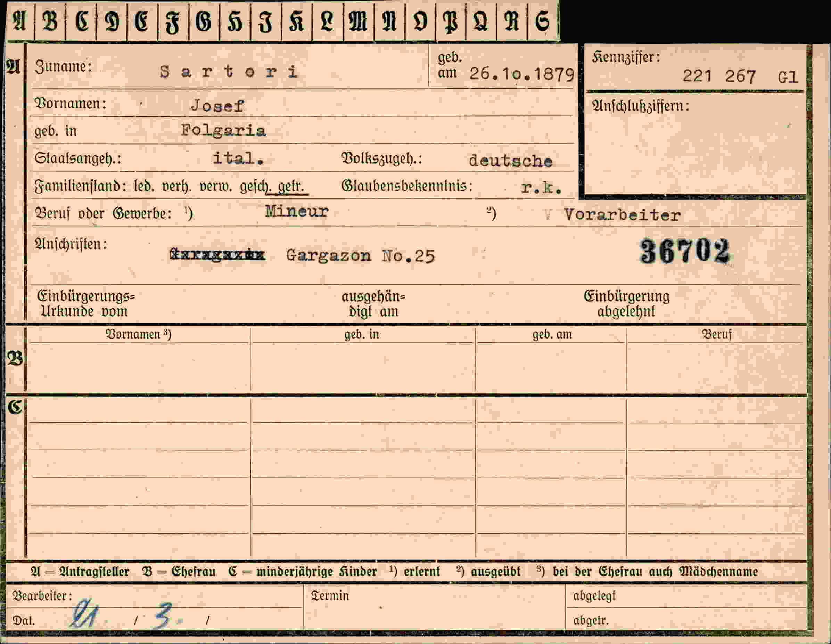Click the 'abgetr.' label
Viewport: 831px width, 644px height.
591,621
